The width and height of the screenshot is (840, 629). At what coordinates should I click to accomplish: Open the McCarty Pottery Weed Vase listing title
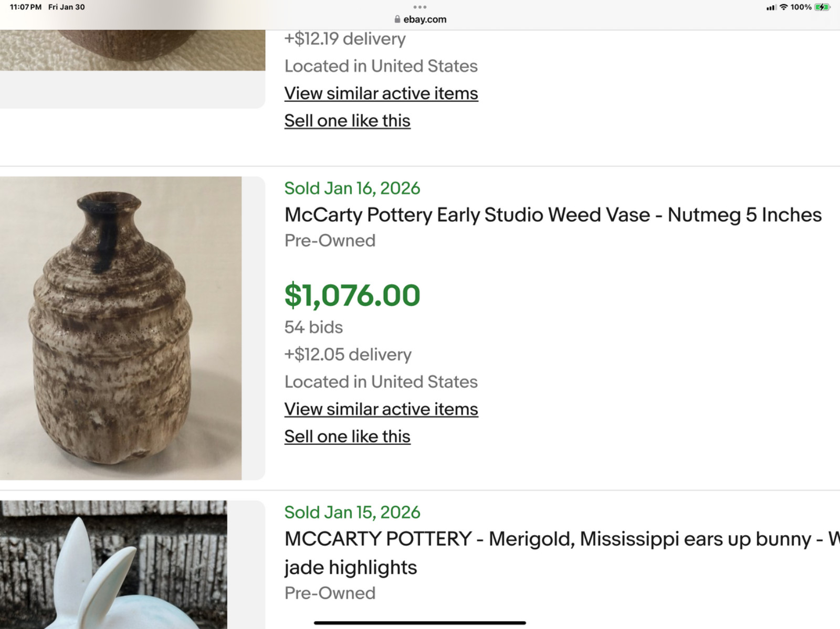click(553, 215)
